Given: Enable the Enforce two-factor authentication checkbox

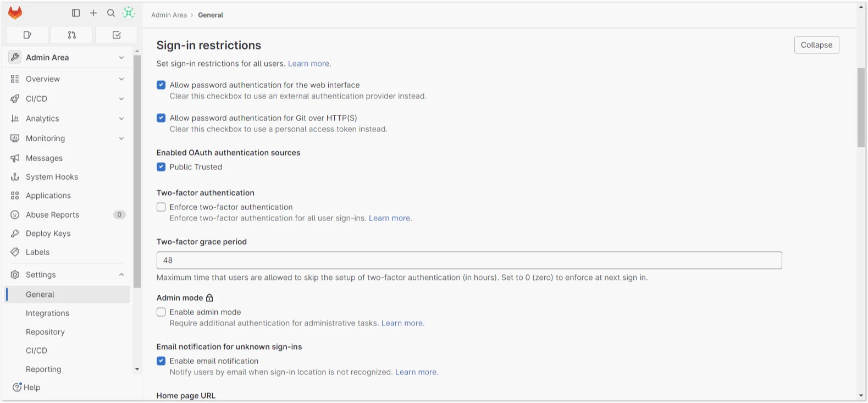Looking at the screenshot, I should click(161, 207).
